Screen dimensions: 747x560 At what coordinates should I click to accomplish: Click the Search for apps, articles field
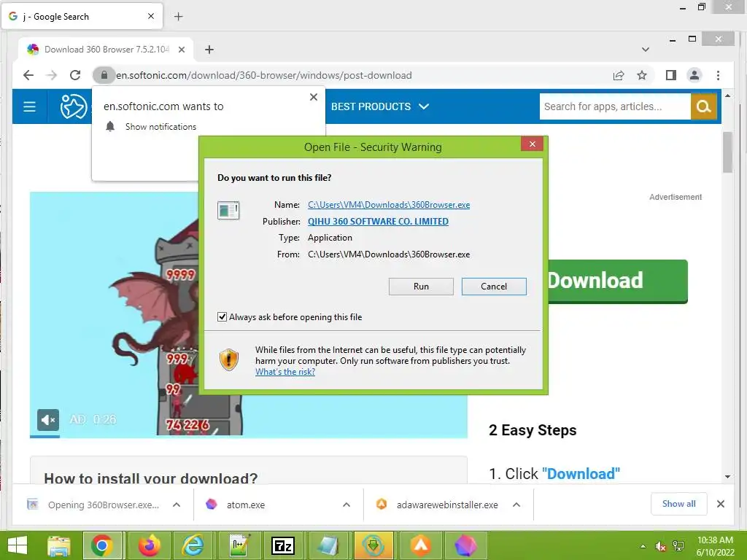tap(614, 106)
